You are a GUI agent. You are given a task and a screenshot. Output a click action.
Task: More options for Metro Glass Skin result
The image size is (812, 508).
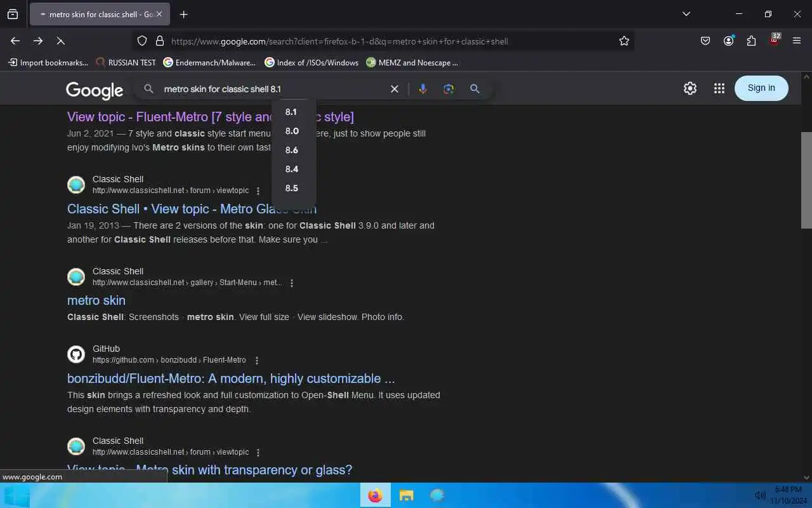click(x=258, y=190)
